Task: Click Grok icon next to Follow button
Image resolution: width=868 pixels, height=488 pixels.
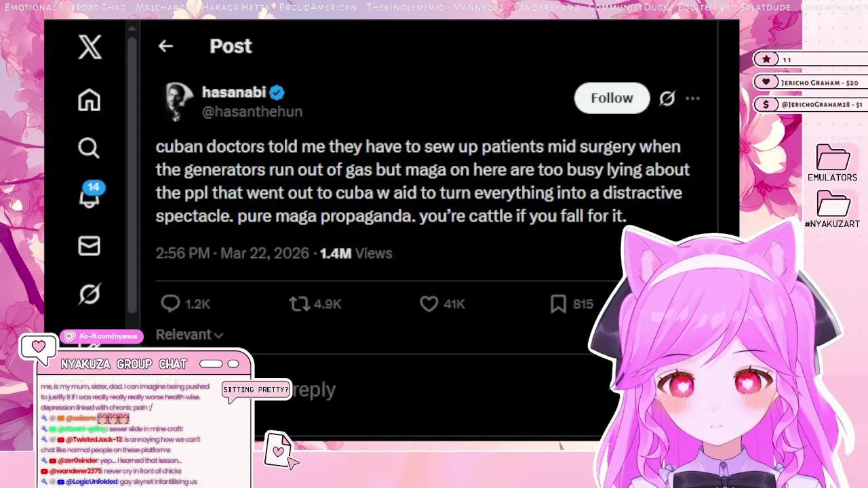Action: [x=667, y=98]
